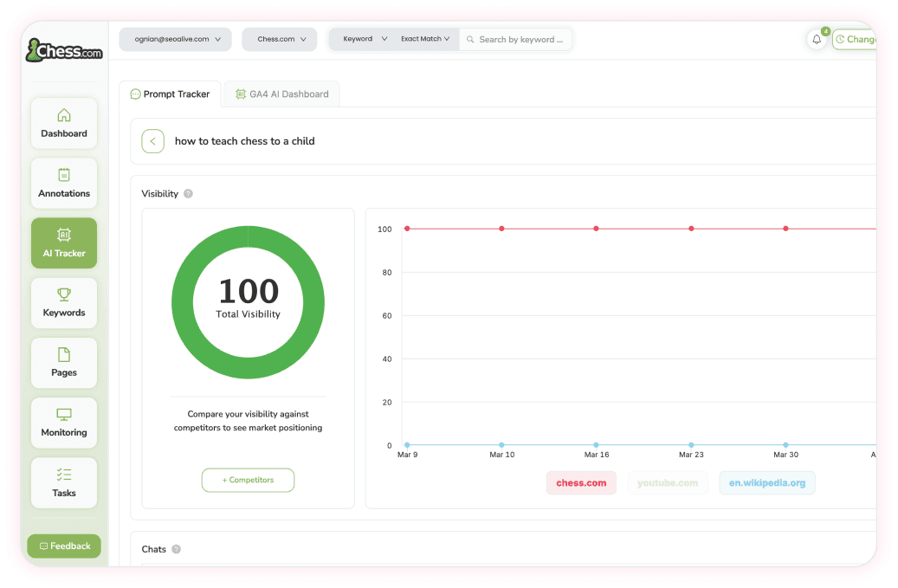Viewport: 898px width, 588px height.
Task: Click the back arrow beside prompt title
Action: [153, 141]
